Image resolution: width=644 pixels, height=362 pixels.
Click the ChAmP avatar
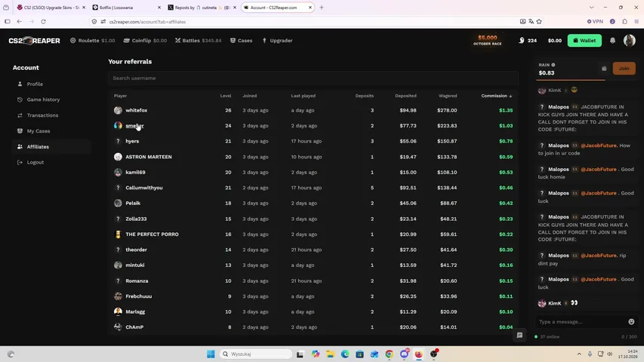(118, 327)
